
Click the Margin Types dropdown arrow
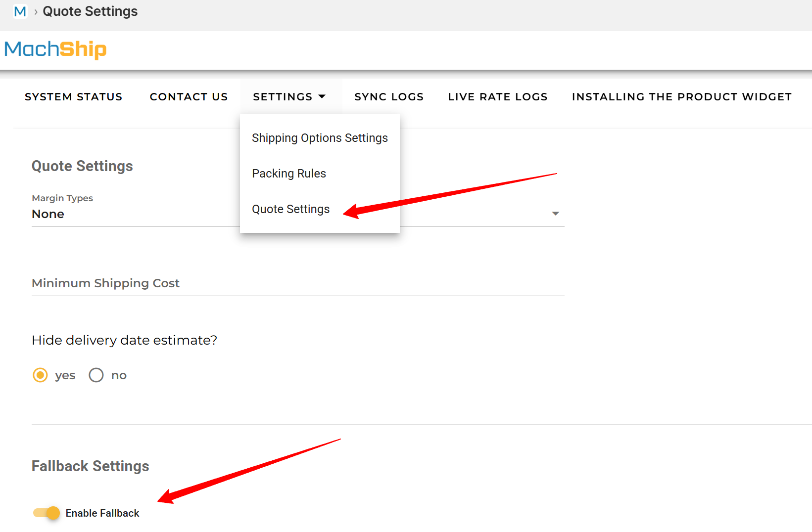(555, 214)
